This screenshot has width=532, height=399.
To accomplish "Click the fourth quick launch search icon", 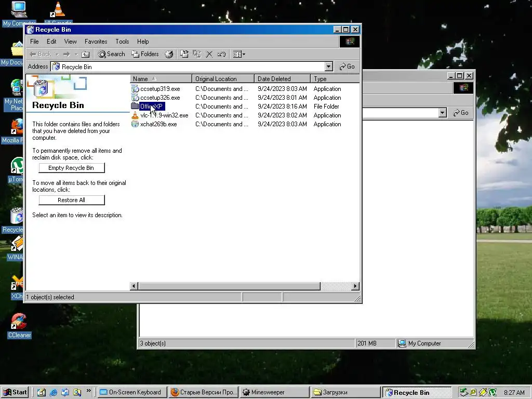I will coord(77,392).
